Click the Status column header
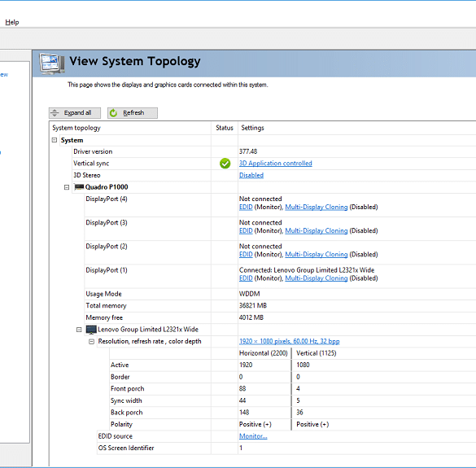Image resolution: width=476 pixels, height=468 pixels. click(225, 128)
